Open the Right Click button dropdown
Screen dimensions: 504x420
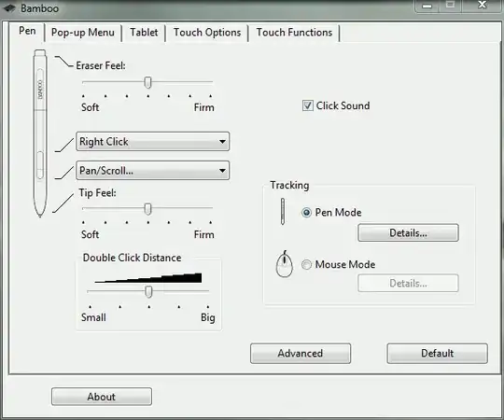coord(153,141)
